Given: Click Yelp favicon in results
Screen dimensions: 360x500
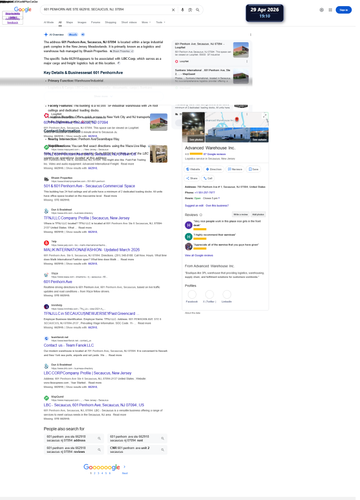Looking at the screenshot, I should pyautogui.click(x=46, y=243).
